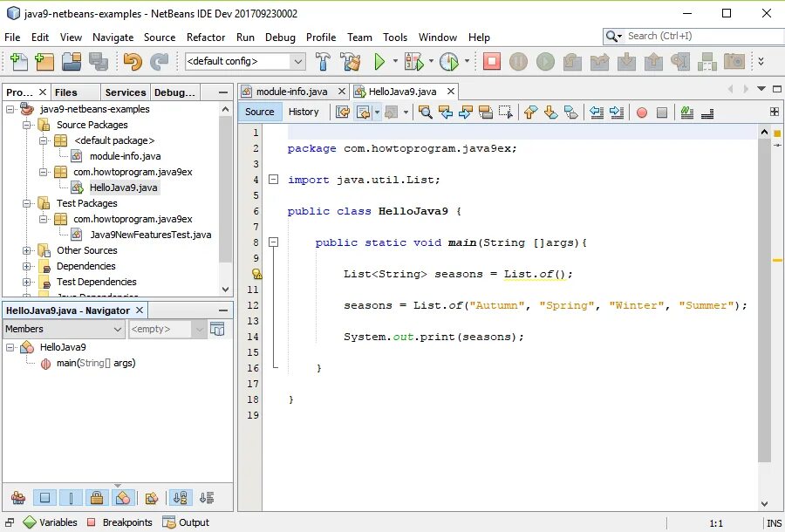The image size is (785, 532).
Task: Switch to the module-info.java tab
Action: (x=291, y=92)
